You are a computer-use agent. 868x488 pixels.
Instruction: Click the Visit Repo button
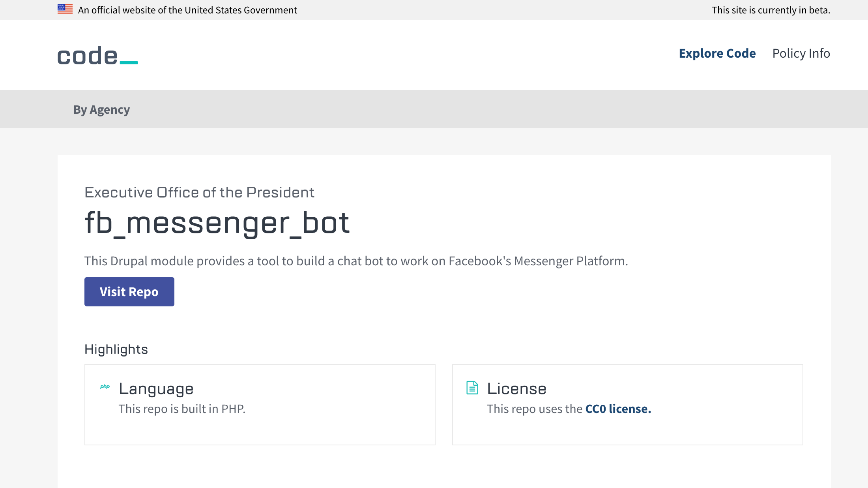click(129, 291)
